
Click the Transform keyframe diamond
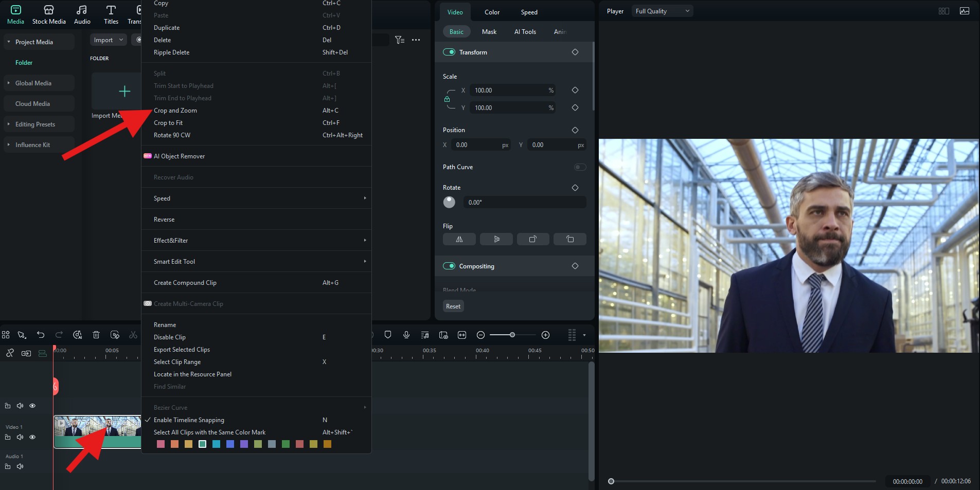tap(575, 52)
